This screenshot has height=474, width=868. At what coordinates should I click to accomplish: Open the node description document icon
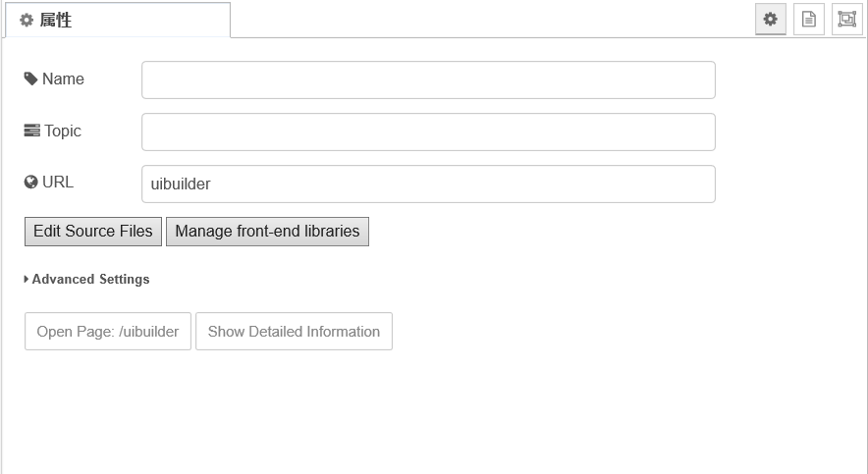(808, 19)
